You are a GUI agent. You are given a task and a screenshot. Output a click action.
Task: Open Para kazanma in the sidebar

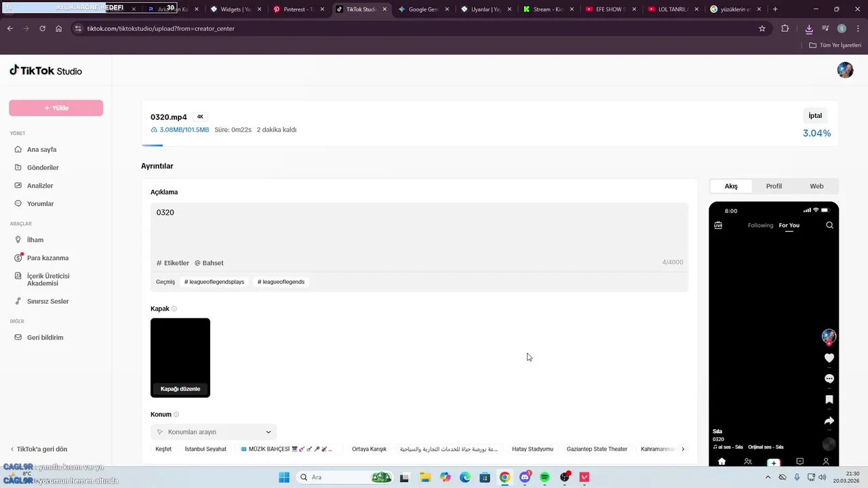47,258
